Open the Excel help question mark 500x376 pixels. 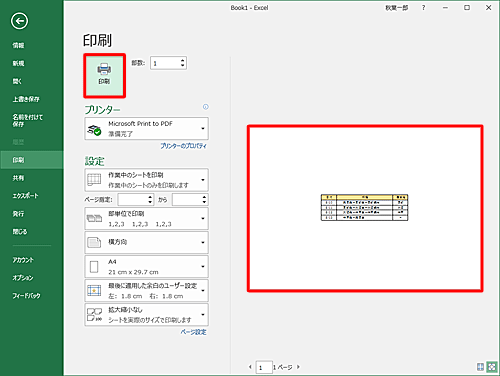(x=423, y=8)
